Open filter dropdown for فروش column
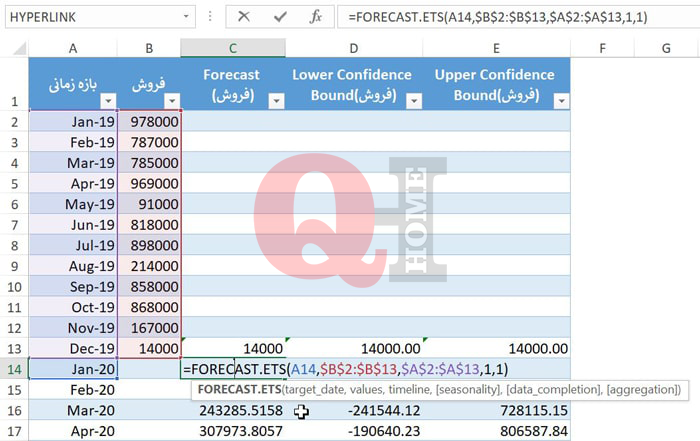The image size is (700, 441). (171, 100)
